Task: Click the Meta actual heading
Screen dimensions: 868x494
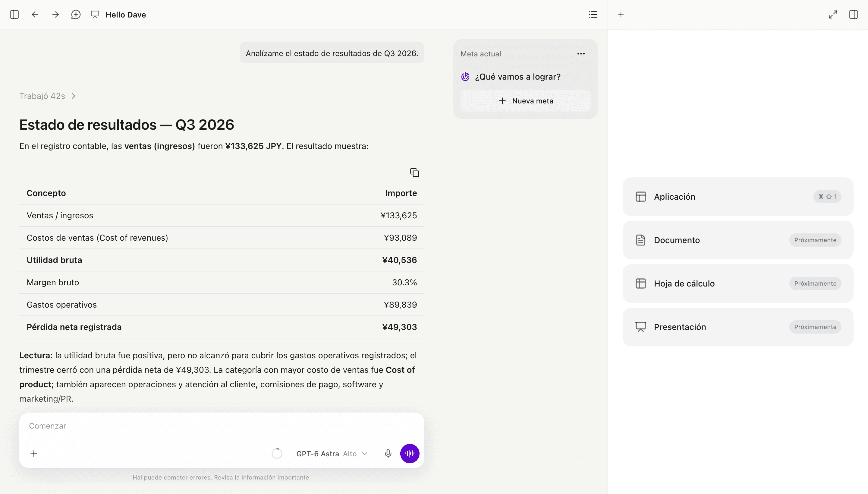Action: click(480, 54)
